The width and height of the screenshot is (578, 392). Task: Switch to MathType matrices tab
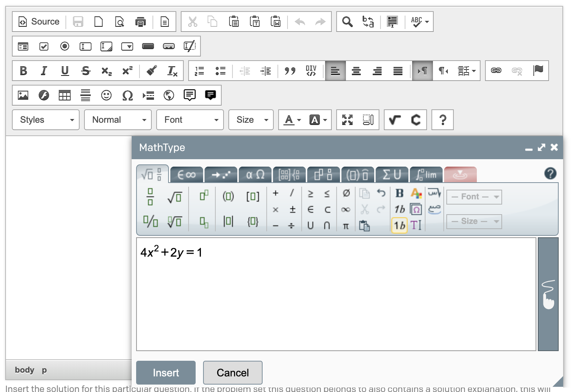pyautogui.click(x=289, y=174)
